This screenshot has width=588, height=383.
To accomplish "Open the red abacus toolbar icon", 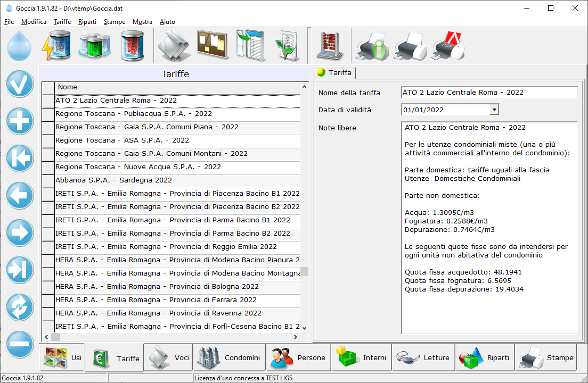I will click(x=329, y=46).
